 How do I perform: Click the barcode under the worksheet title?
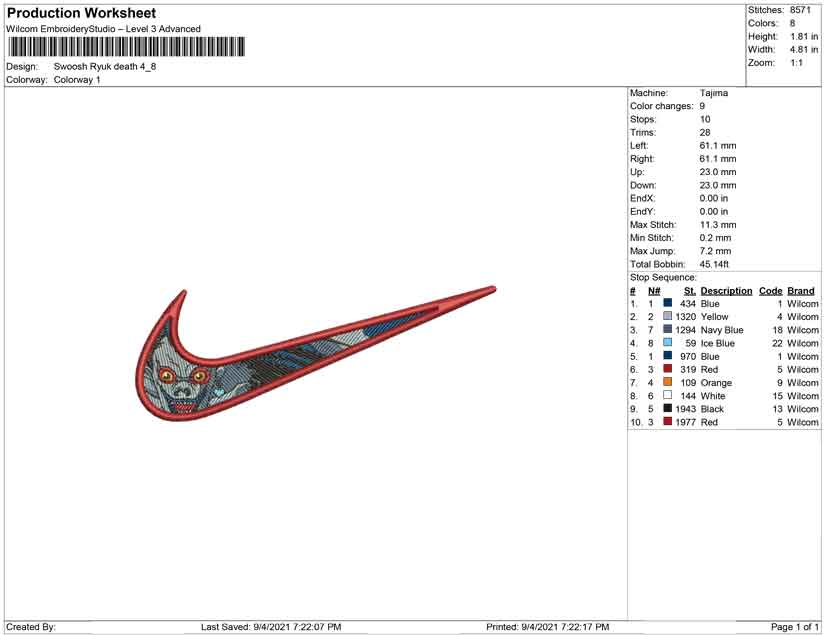(126, 47)
